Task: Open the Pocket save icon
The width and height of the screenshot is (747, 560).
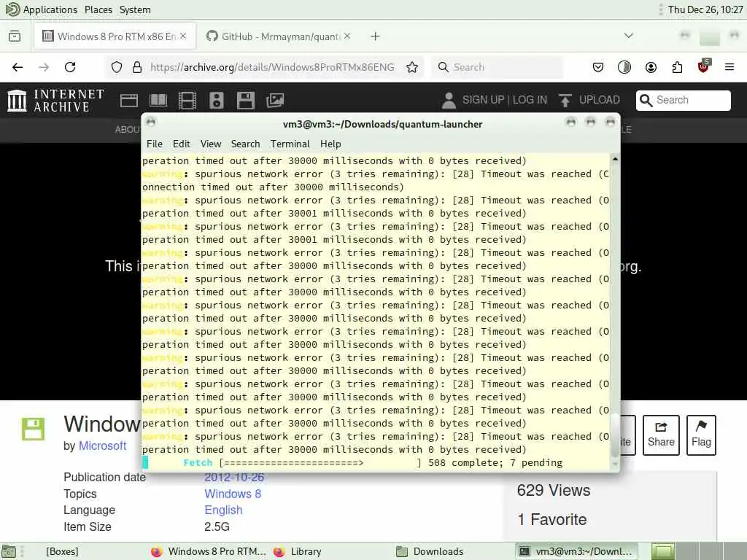Action: point(598,67)
